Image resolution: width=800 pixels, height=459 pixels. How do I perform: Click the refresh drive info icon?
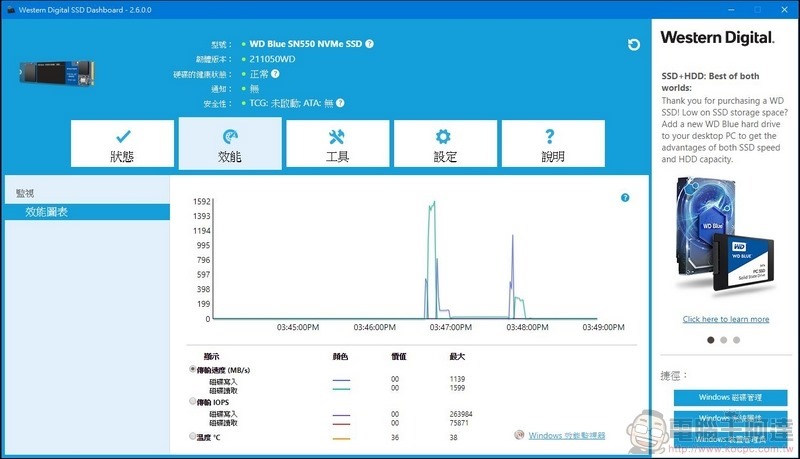pyautogui.click(x=634, y=45)
